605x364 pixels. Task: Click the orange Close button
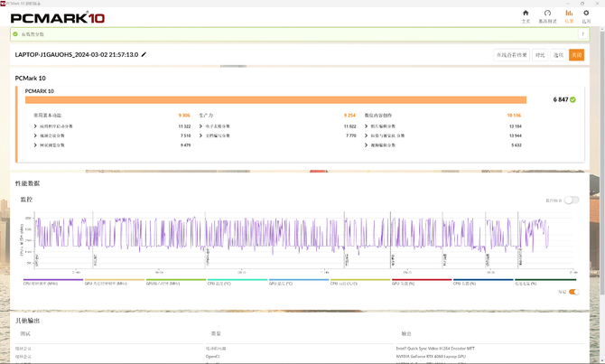(x=576, y=55)
